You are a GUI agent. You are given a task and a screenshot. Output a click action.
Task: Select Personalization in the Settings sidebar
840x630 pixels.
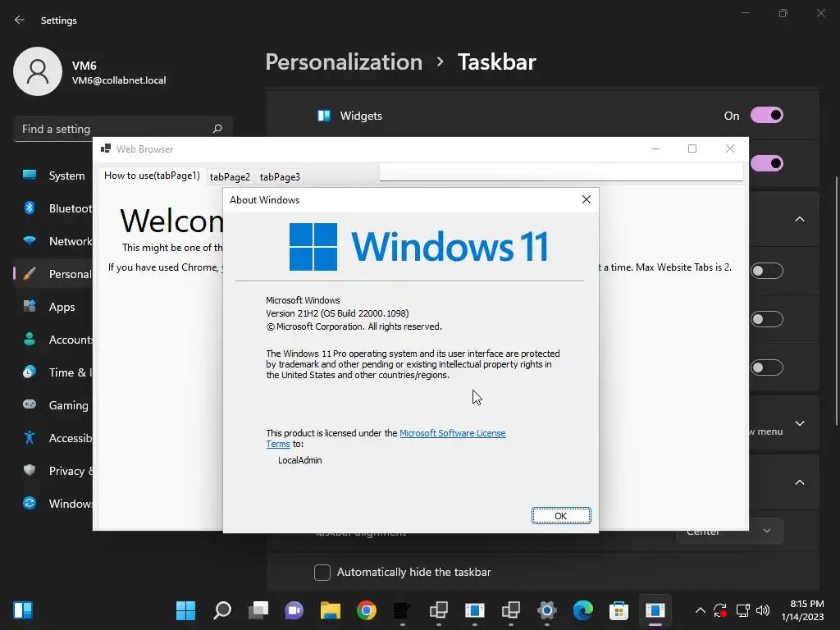tap(53, 274)
